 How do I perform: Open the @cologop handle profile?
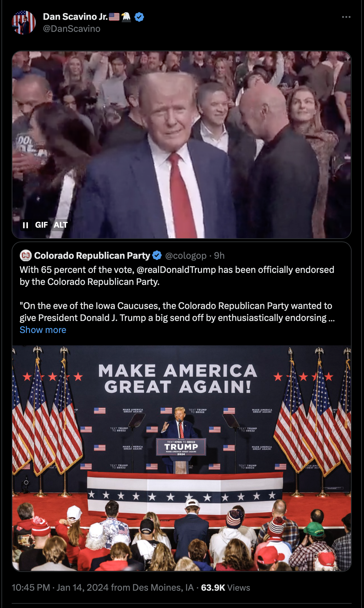pyautogui.click(x=186, y=256)
